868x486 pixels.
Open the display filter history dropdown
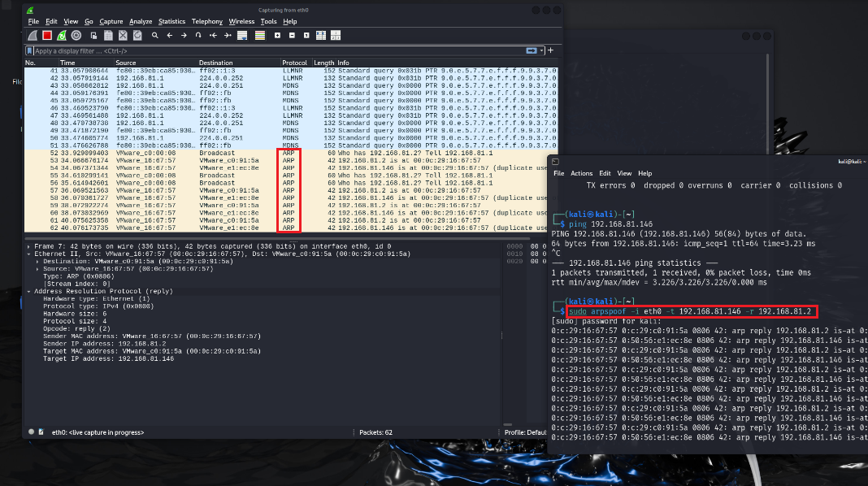542,50
